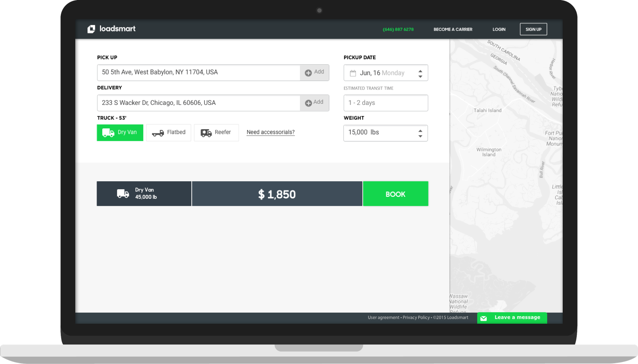This screenshot has height=364, width=638.
Task: Select the Flatbed truck type
Action: click(x=169, y=133)
